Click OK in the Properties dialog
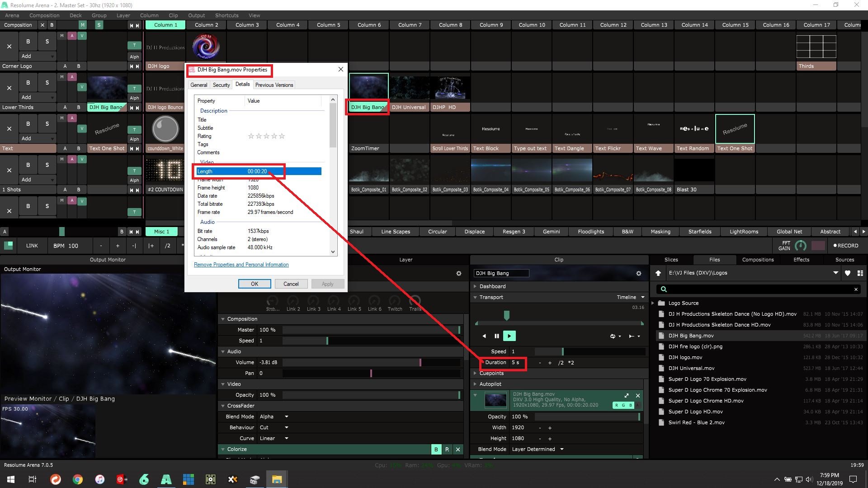868x488 pixels. pos(255,284)
